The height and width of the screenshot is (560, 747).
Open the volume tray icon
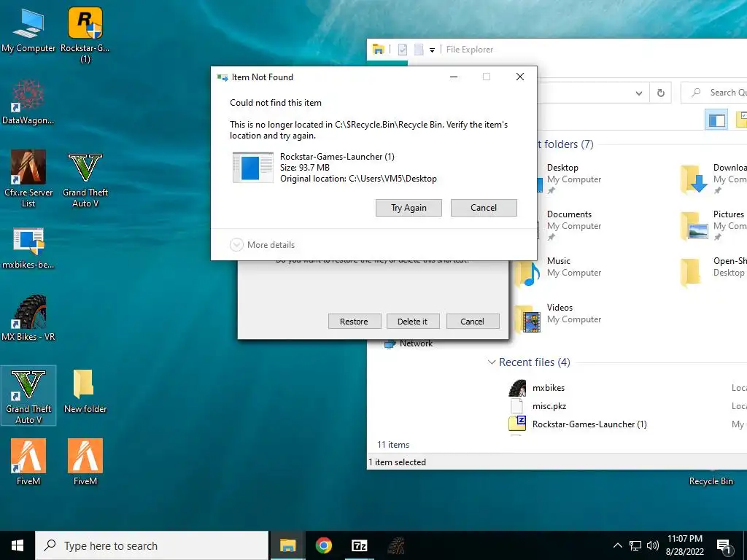pos(653,545)
